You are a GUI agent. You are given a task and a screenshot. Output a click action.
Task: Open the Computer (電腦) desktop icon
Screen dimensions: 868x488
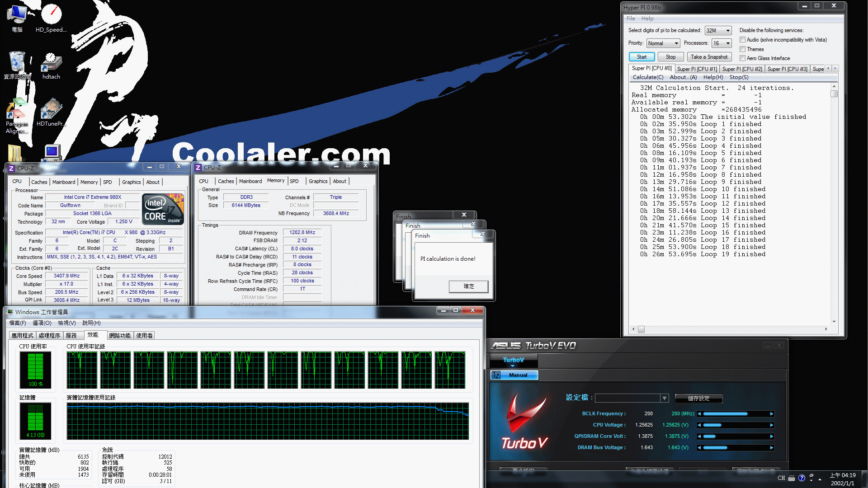[x=17, y=18]
